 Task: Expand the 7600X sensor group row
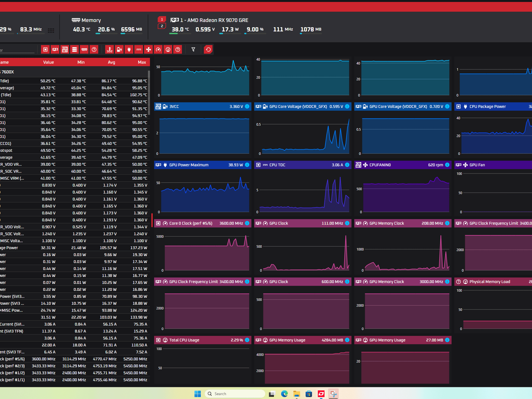(75, 72)
